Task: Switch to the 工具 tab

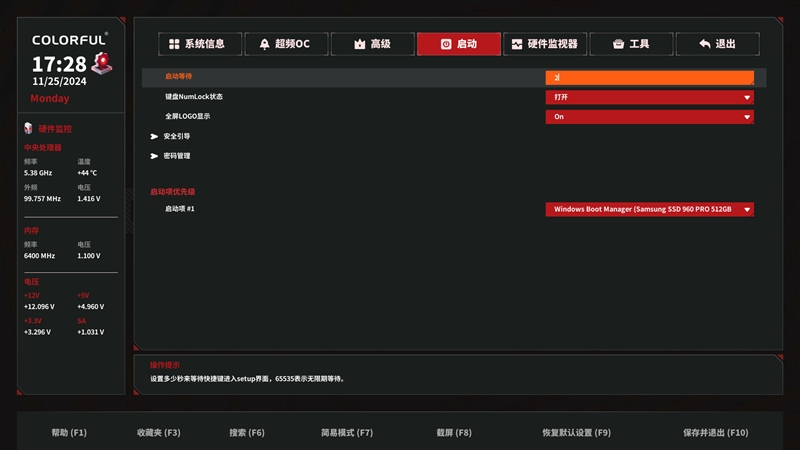Action: click(631, 44)
